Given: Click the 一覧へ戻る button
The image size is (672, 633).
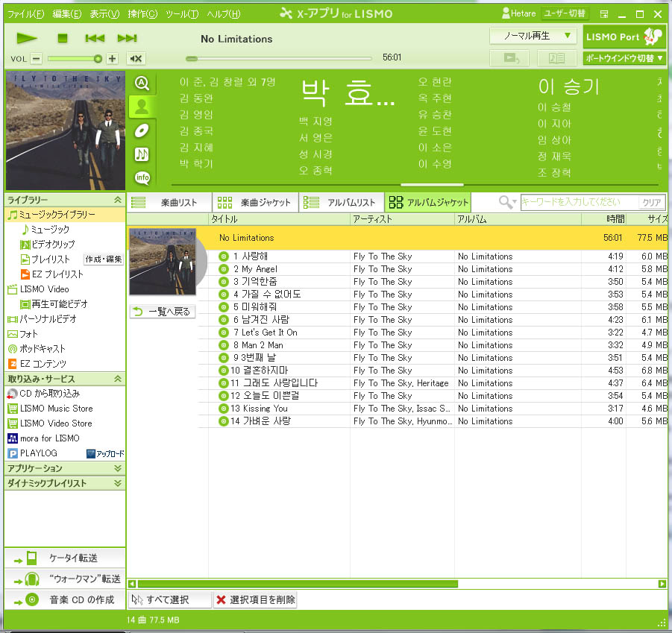Looking at the screenshot, I should point(163,312).
